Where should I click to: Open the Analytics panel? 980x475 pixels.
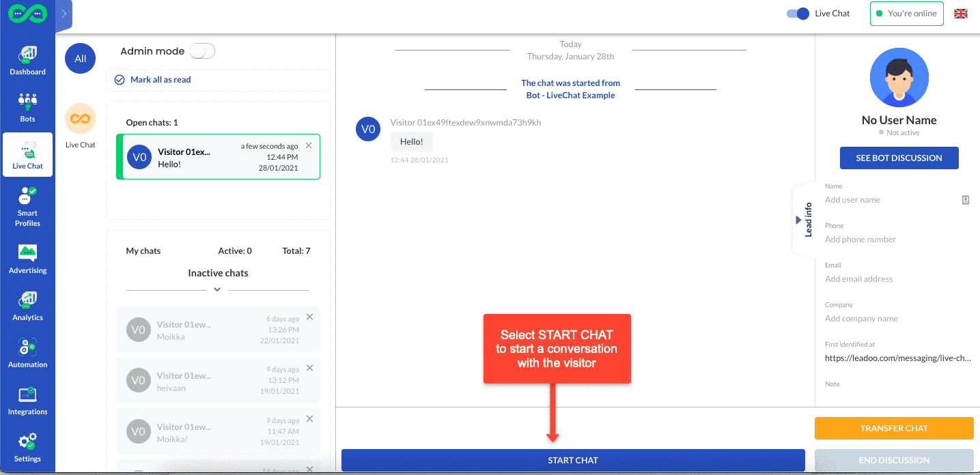pos(27,305)
